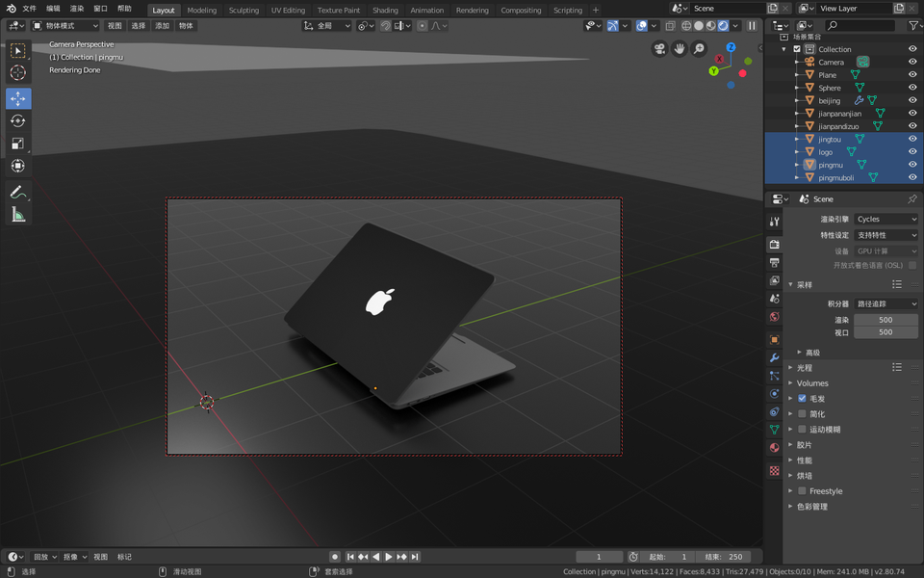
Task: Switch to the Sculpting workspace tab
Action: 244,10
